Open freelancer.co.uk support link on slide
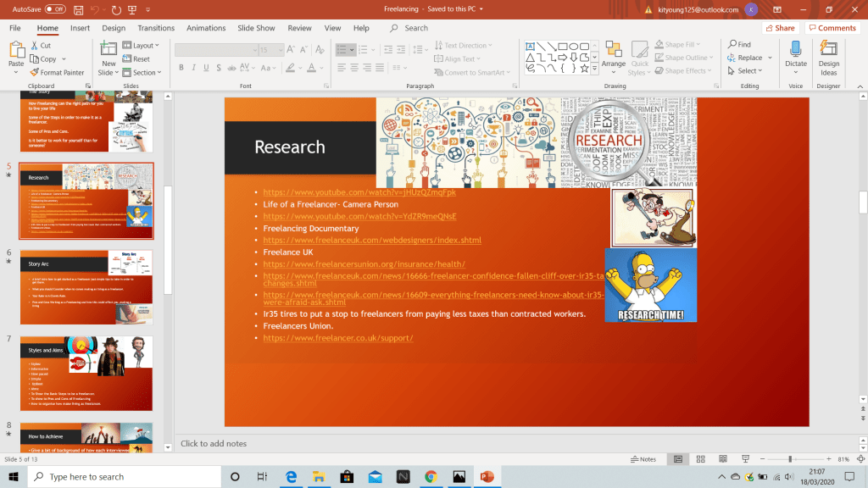 337,338
